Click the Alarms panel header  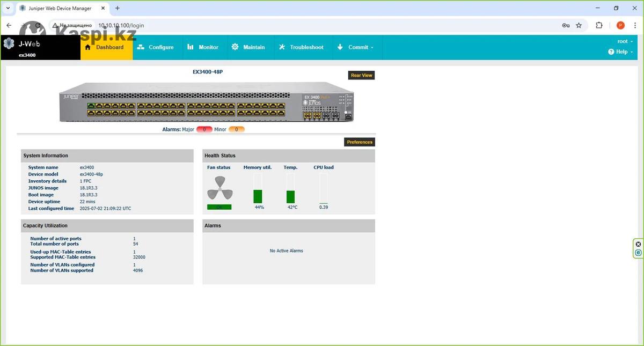(x=289, y=226)
